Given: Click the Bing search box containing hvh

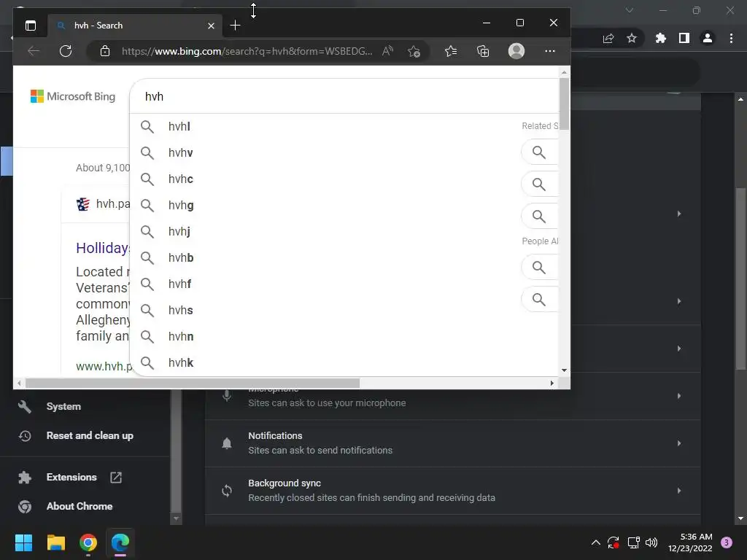Looking at the screenshot, I should 344,97.
